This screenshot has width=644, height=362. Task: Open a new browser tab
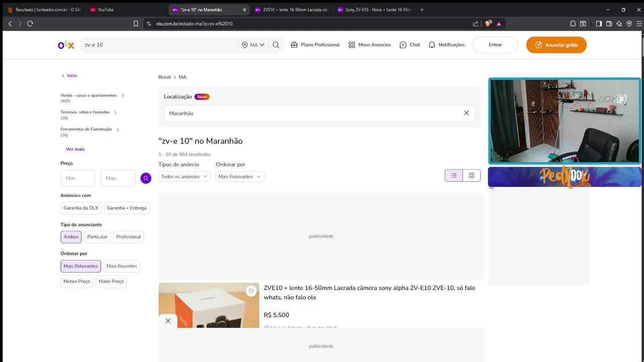(x=422, y=10)
